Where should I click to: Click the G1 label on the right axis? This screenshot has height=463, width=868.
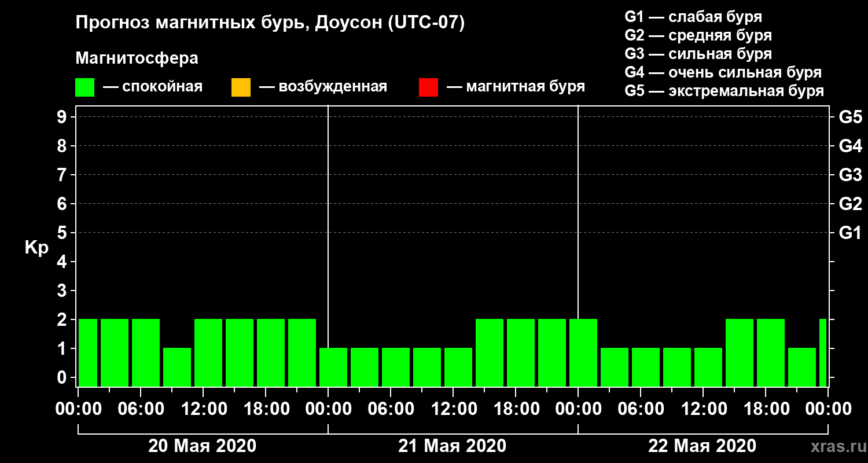[850, 233]
